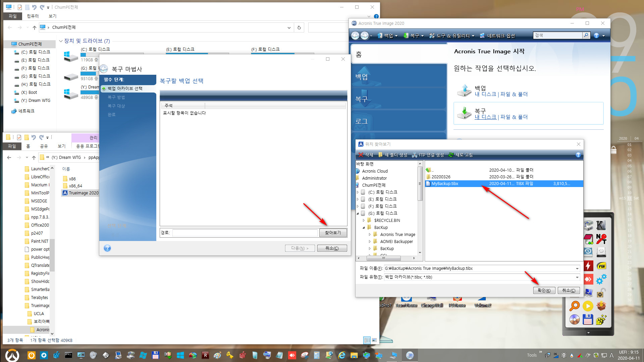Image resolution: width=644 pixels, height=362 pixels.
Task: Click the 내 디스크 link under 복구
Action: click(485, 117)
